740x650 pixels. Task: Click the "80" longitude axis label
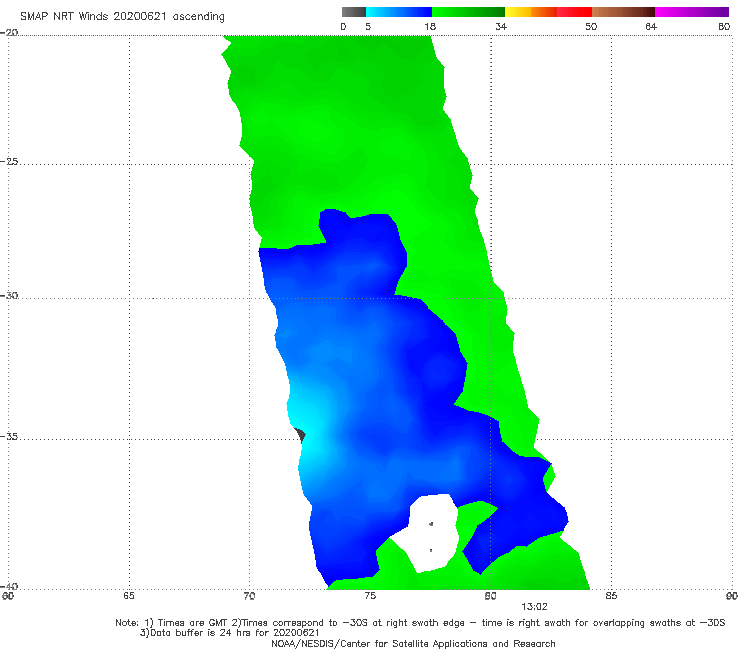(x=490, y=596)
